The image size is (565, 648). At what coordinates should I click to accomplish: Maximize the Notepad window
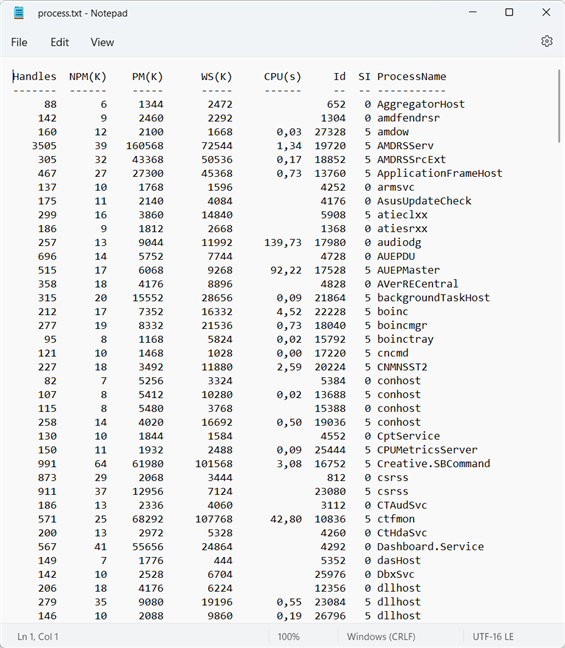[x=509, y=12]
